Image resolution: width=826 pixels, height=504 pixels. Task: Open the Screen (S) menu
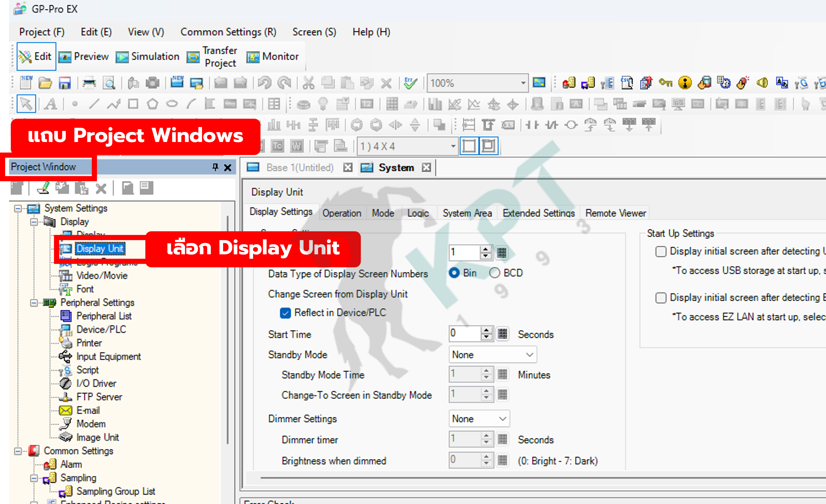[x=314, y=32]
